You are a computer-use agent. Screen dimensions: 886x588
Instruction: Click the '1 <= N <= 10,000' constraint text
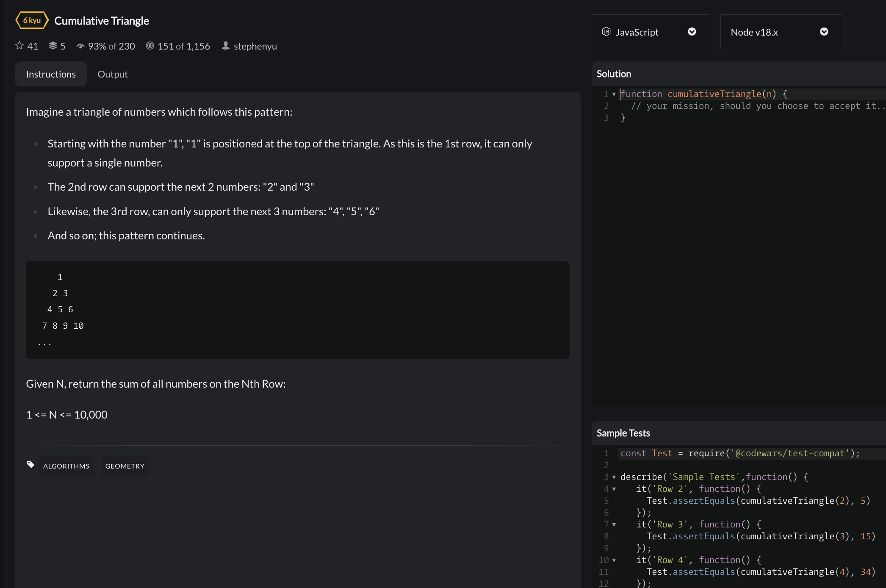67,415
